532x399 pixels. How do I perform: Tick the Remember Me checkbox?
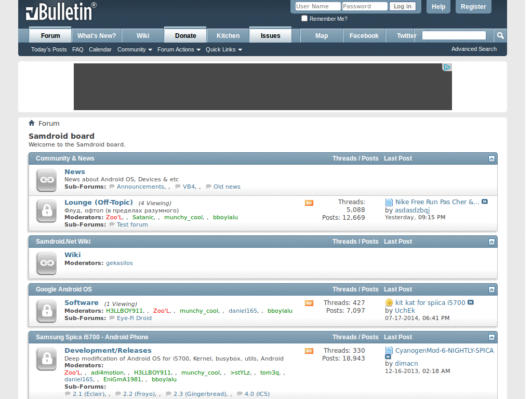304,18
